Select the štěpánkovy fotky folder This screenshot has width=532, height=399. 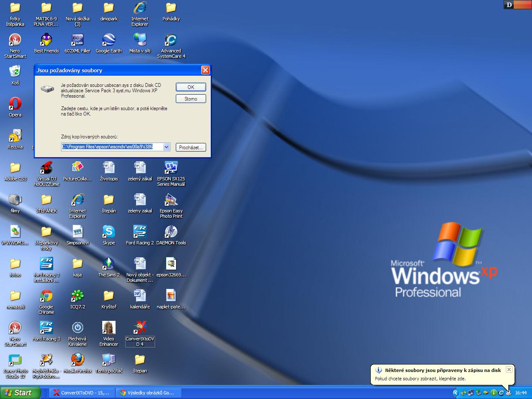coord(47,238)
